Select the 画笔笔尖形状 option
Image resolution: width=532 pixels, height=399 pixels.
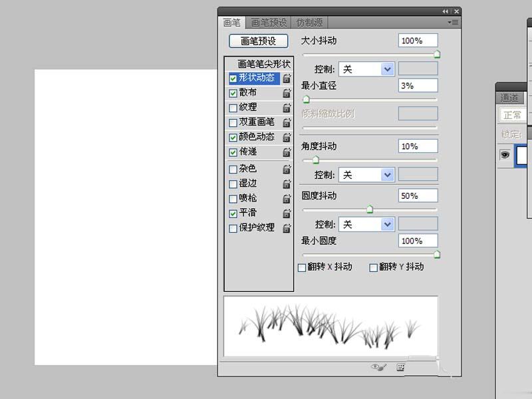(x=264, y=65)
